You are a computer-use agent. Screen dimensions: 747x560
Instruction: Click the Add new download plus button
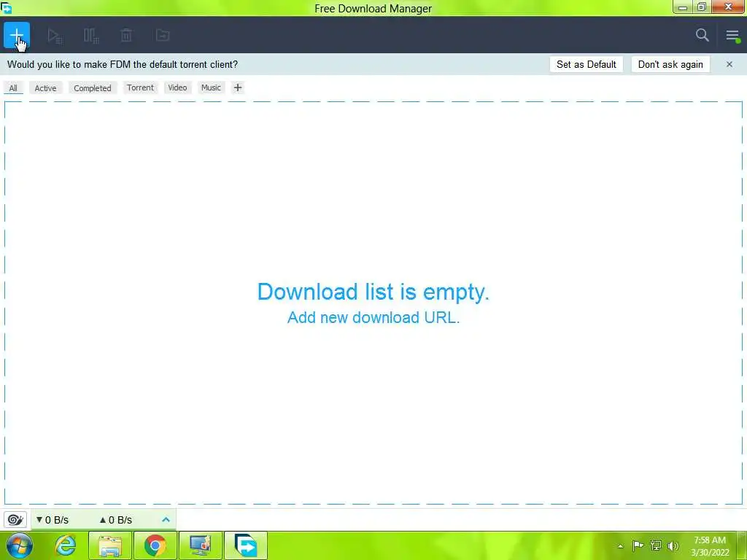click(x=17, y=35)
